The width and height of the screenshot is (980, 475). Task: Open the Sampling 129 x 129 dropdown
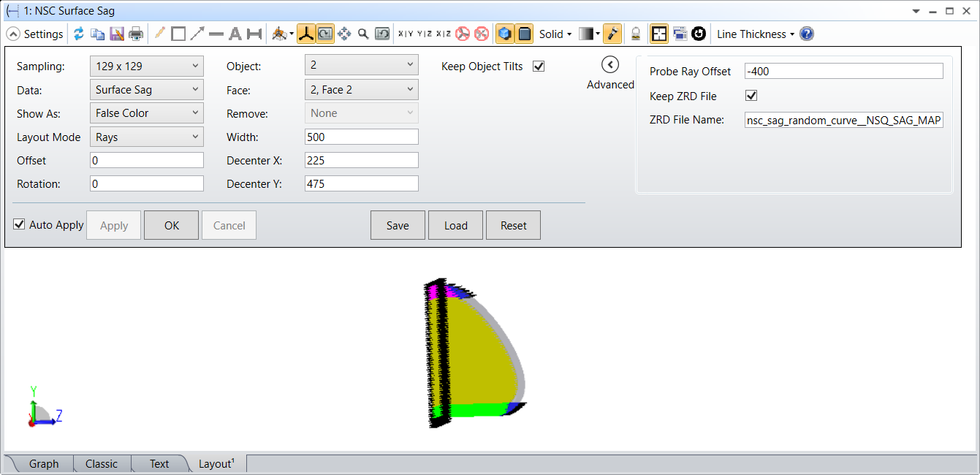pyautogui.click(x=147, y=66)
